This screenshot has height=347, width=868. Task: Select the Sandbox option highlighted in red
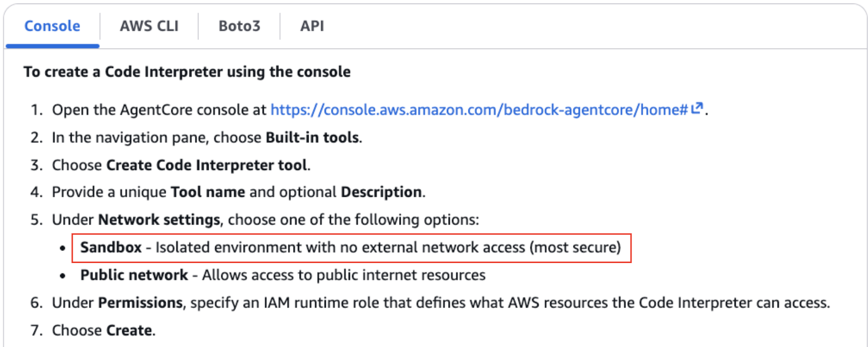pos(111,247)
